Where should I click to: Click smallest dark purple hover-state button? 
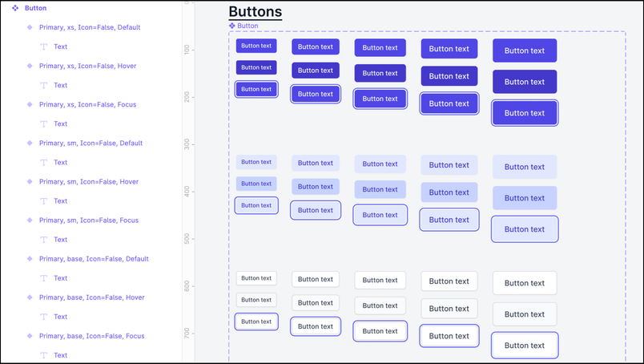[x=256, y=67]
